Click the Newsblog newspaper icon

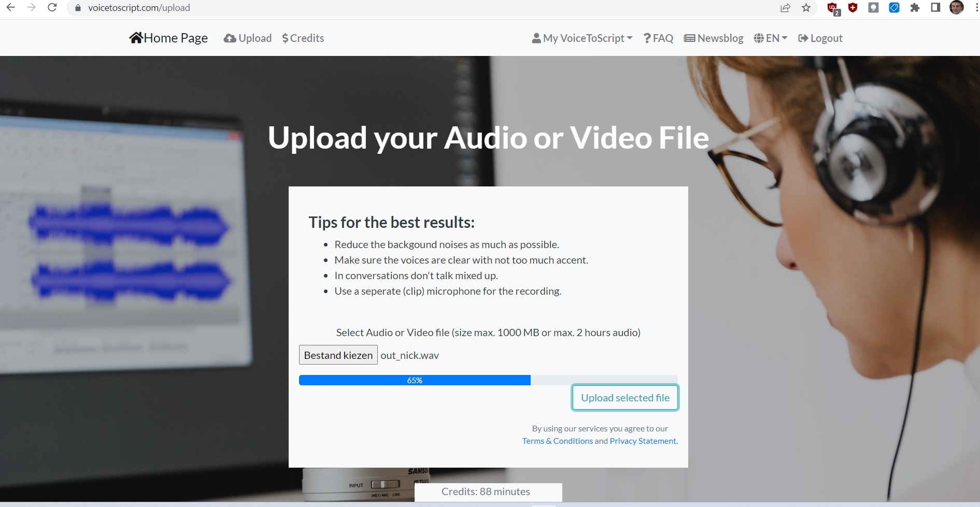689,38
